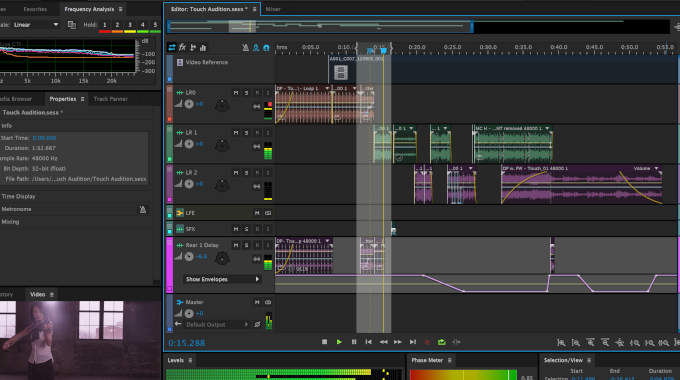The width and height of the screenshot is (680, 380).
Task: Stop playback in the transport
Action: 324,342
